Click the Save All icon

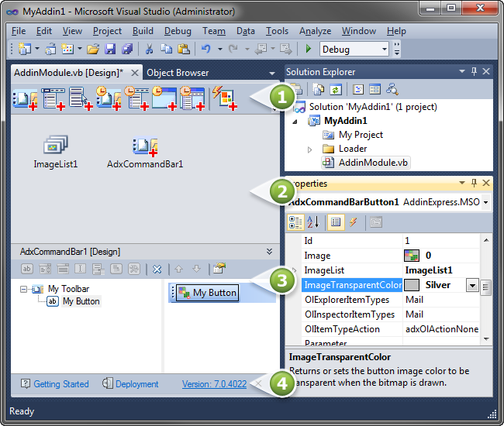(127, 49)
